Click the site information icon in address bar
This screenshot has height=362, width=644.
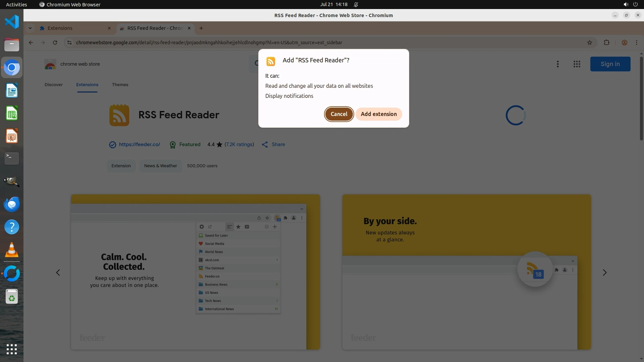tap(69, 43)
